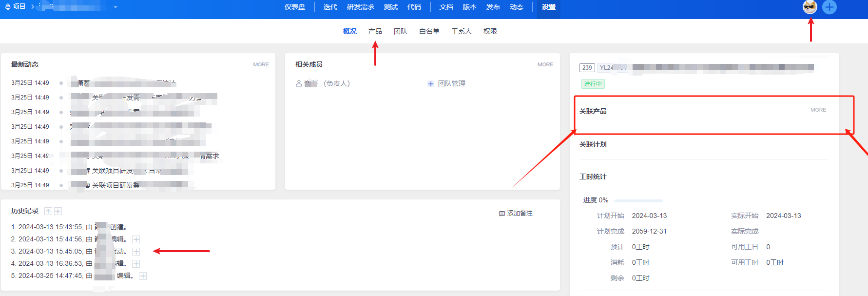Screen dimensions: 868x296
Task: Click the 剩余 value 0工时
Action: (641, 278)
